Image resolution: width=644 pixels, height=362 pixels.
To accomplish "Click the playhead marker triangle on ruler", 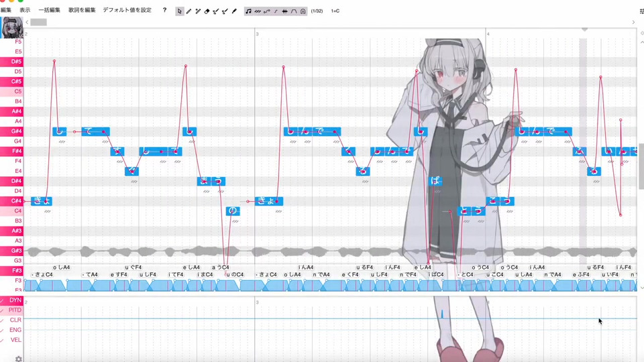I will click(x=584, y=29).
